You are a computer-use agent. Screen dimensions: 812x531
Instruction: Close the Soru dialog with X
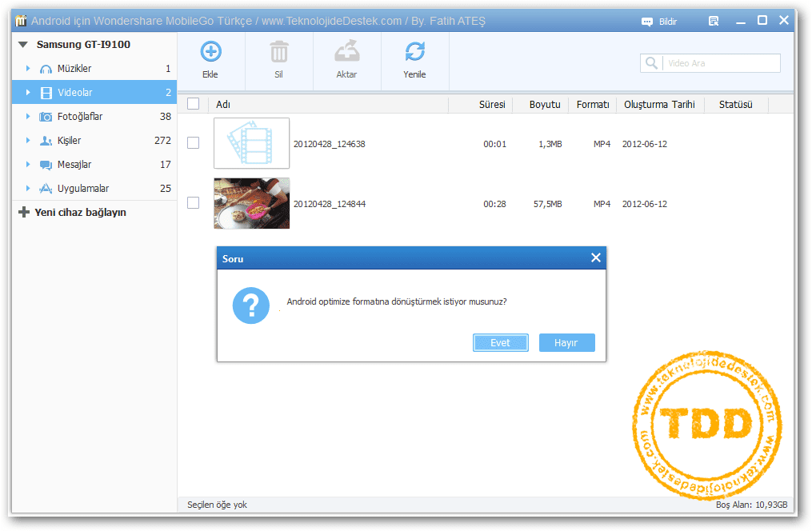coord(595,258)
